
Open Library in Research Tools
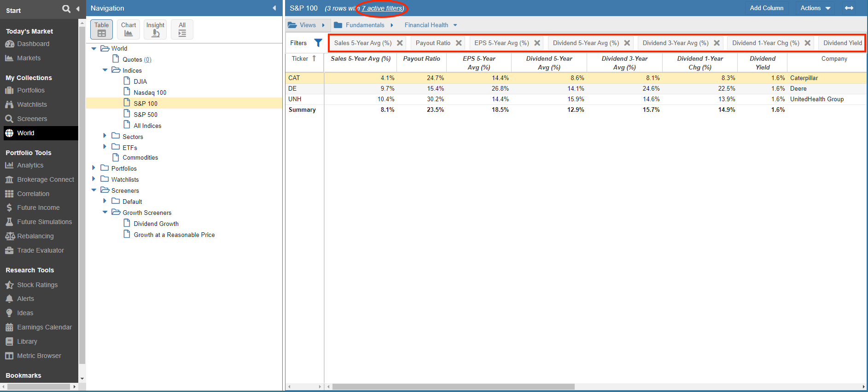[27, 341]
